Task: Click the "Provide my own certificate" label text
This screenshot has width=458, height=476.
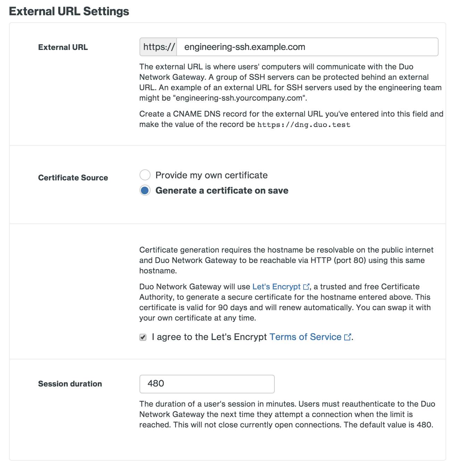Action: 212,175
